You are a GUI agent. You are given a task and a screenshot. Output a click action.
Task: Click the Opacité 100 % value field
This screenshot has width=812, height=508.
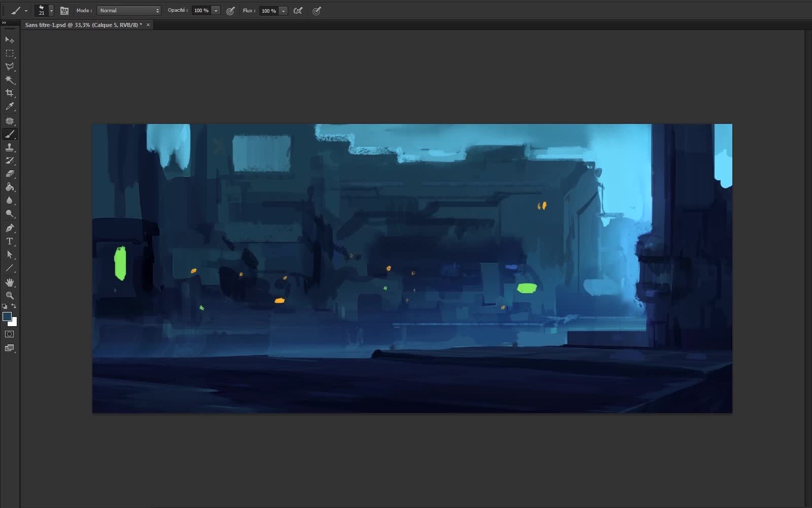click(201, 11)
